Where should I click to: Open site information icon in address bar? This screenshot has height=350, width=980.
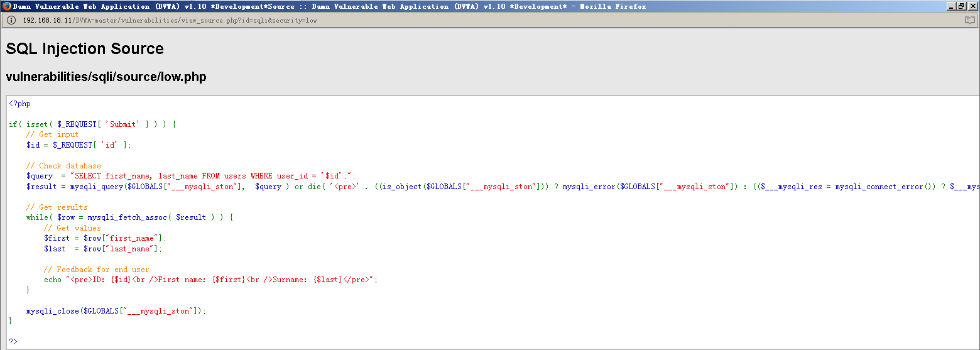tap(11, 20)
